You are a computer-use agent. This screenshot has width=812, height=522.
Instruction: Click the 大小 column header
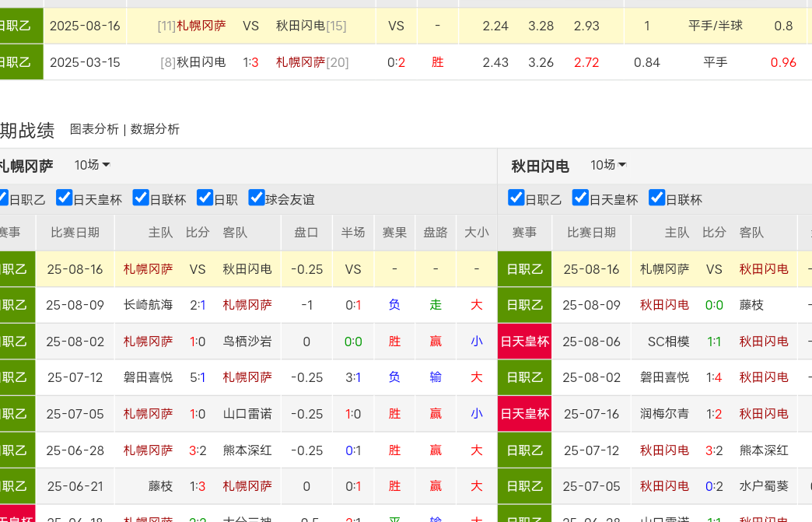(477, 233)
